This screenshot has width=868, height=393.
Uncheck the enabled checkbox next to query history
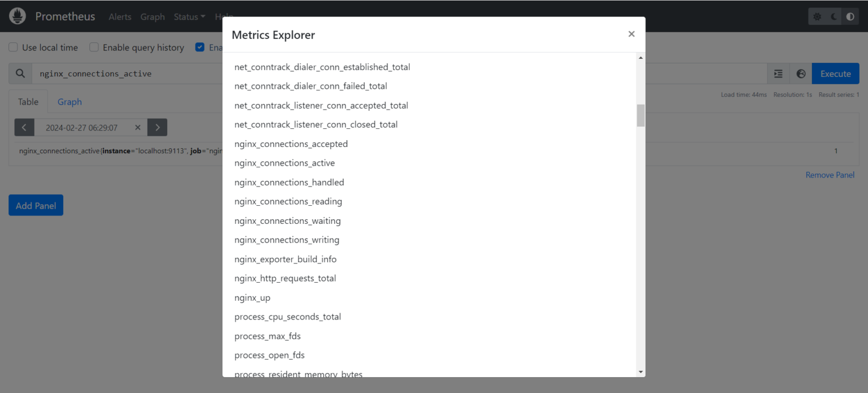click(199, 47)
